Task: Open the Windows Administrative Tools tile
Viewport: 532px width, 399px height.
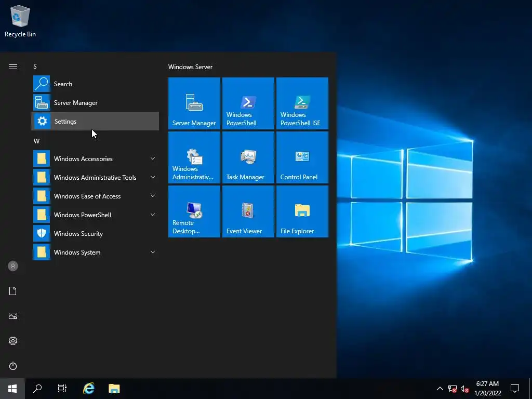Action: (194, 157)
